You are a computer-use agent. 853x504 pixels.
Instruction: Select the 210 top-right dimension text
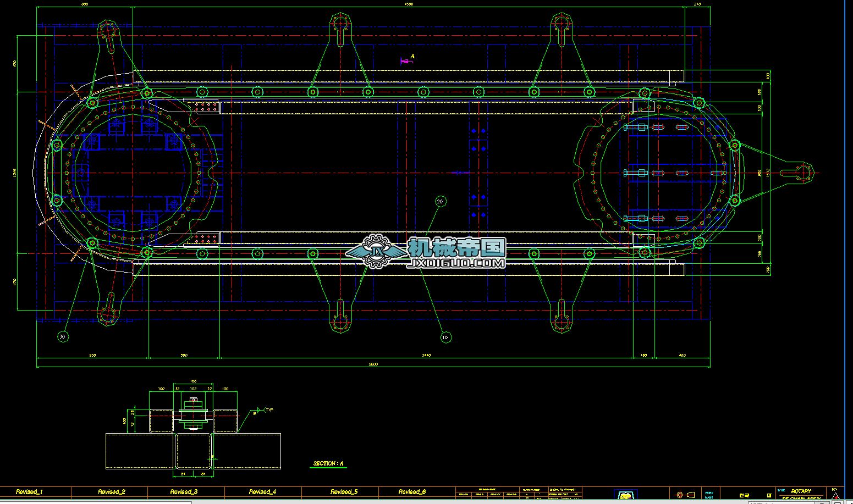pos(697,4)
